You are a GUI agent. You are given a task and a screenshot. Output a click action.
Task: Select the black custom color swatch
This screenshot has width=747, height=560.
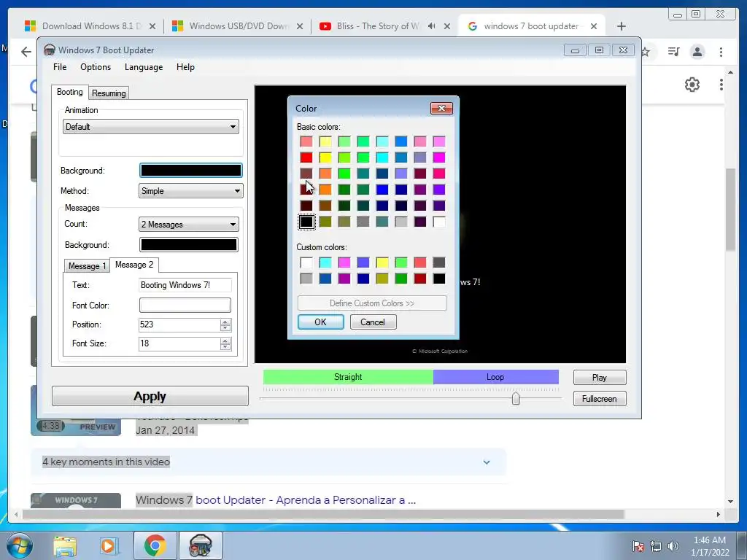[438, 279]
